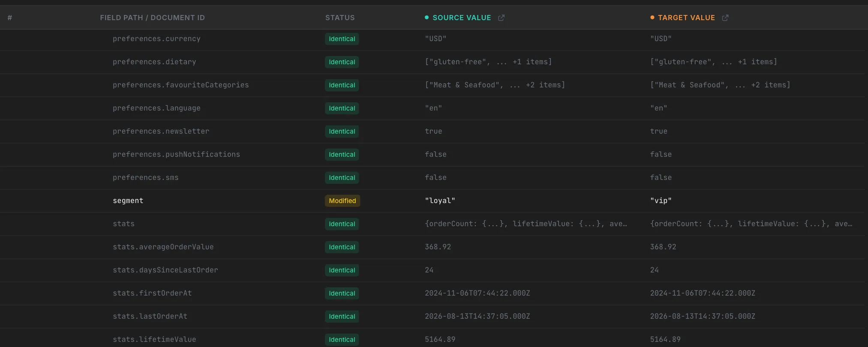This screenshot has width=868, height=347.
Task: Click the FIELD PATH / DOCUMENT ID column header
Action: tap(152, 18)
